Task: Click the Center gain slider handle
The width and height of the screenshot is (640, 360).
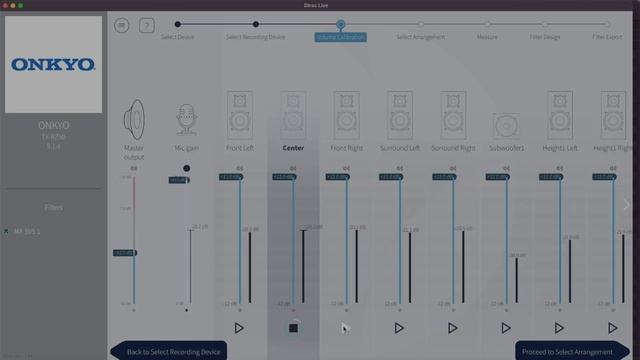Action: [284, 177]
